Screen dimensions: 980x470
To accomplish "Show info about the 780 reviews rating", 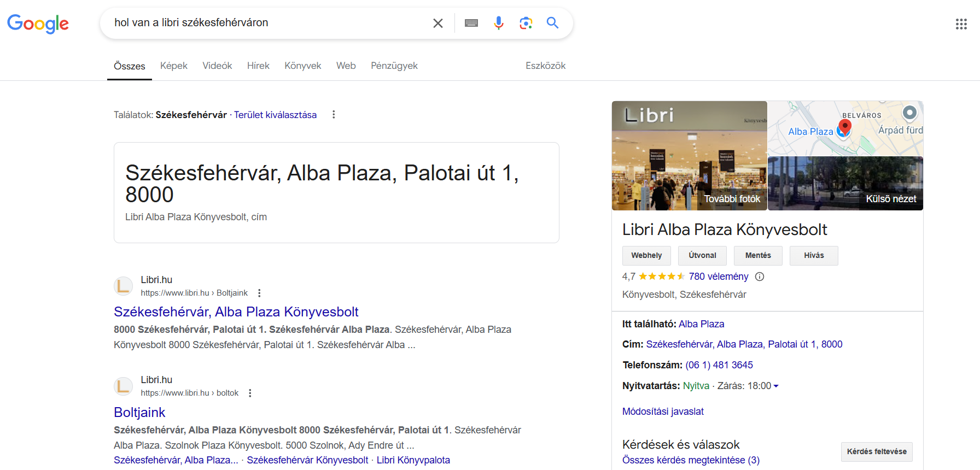I will click(x=760, y=277).
